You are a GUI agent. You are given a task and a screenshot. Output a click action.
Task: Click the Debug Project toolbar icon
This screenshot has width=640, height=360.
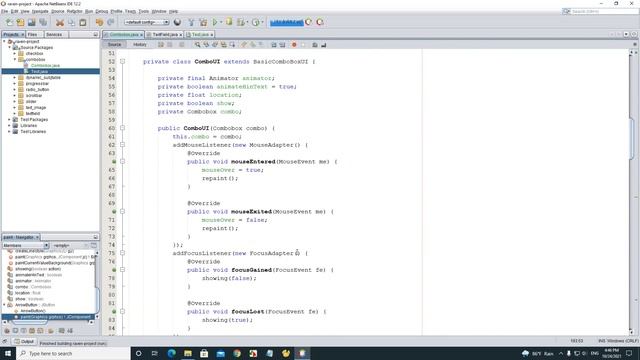pyautogui.click(x=241, y=22)
